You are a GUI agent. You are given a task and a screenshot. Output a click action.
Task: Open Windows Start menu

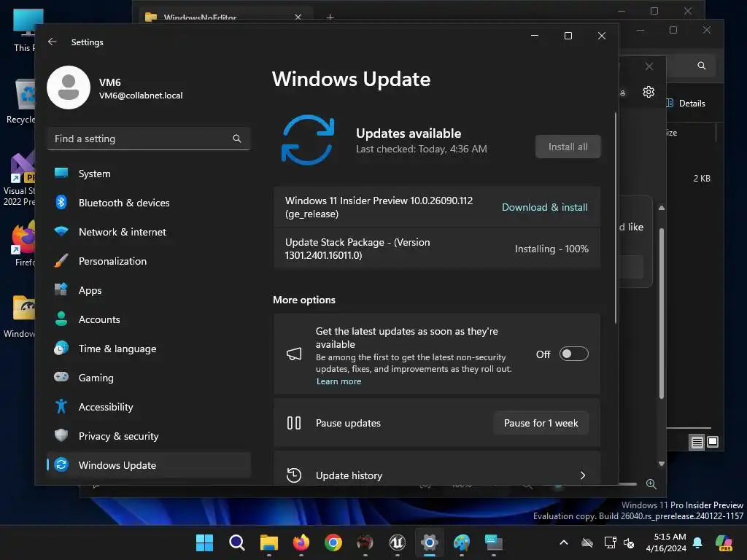[205, 542]
